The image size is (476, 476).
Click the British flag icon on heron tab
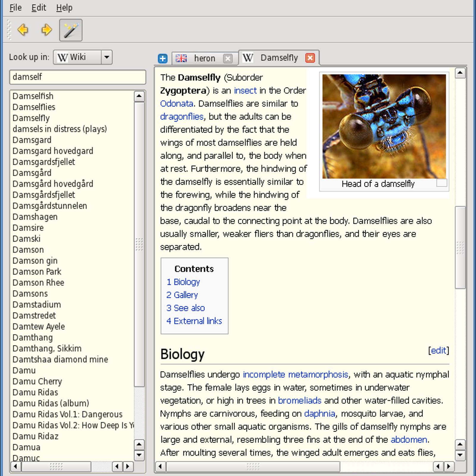click(181, 58)
